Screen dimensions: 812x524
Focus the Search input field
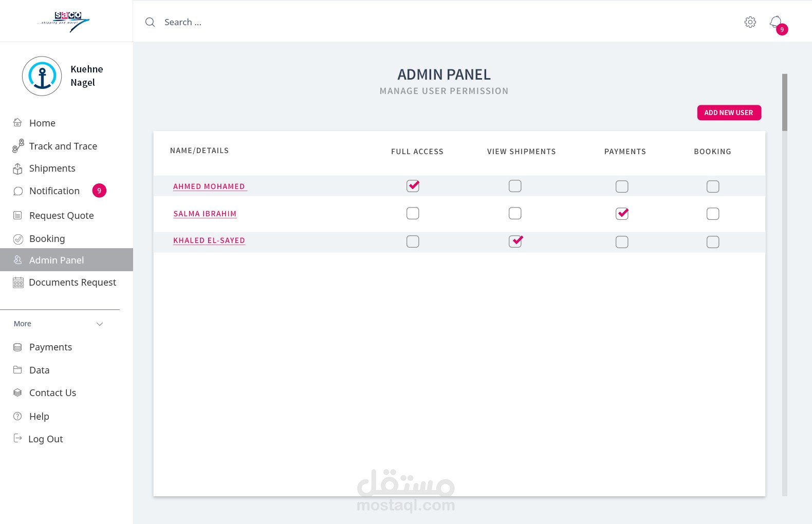[x=308, y=22]
